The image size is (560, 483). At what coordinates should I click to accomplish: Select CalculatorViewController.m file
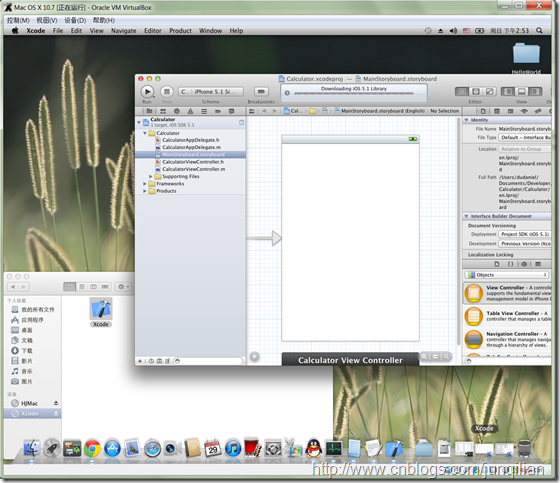(193, 169)
